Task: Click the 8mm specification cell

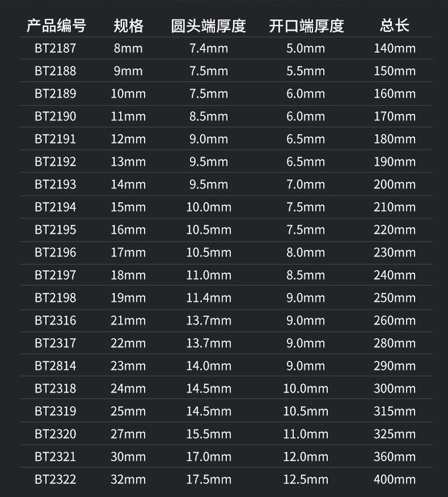Action: [x=128, y=48]
